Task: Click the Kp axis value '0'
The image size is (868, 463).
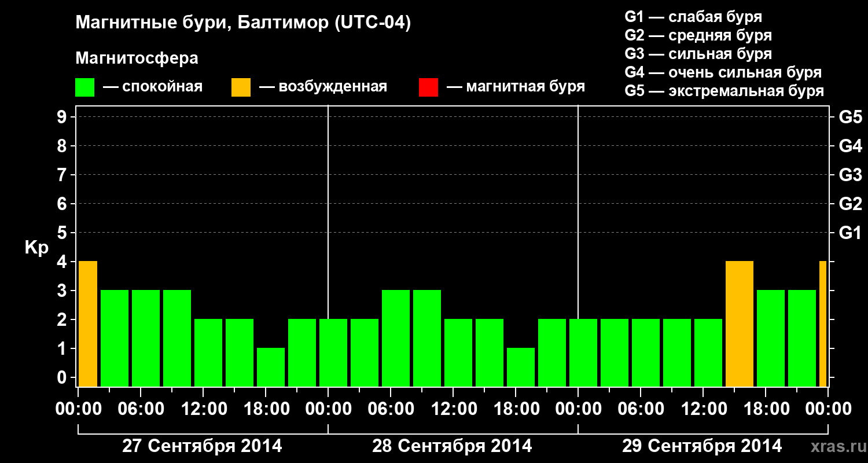Action: click(x=63, y=378)
